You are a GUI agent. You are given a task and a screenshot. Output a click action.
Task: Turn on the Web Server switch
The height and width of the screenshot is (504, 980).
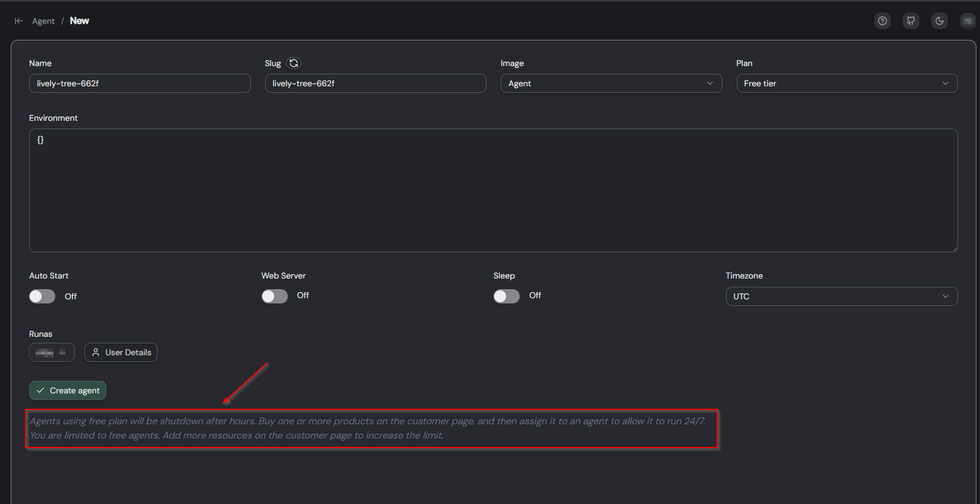pyautogui.click(x=275, y=296)
